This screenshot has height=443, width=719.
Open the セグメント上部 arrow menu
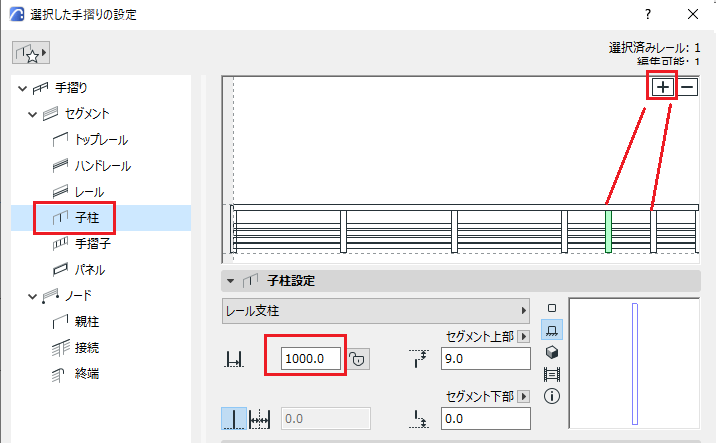coord(524,336)
